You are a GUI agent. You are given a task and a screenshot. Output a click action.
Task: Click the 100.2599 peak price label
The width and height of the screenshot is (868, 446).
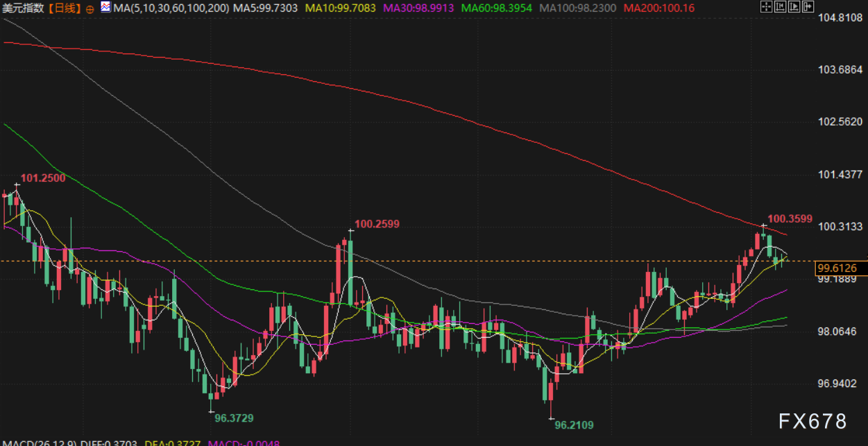pyautogui.click(x=377, y=224)
